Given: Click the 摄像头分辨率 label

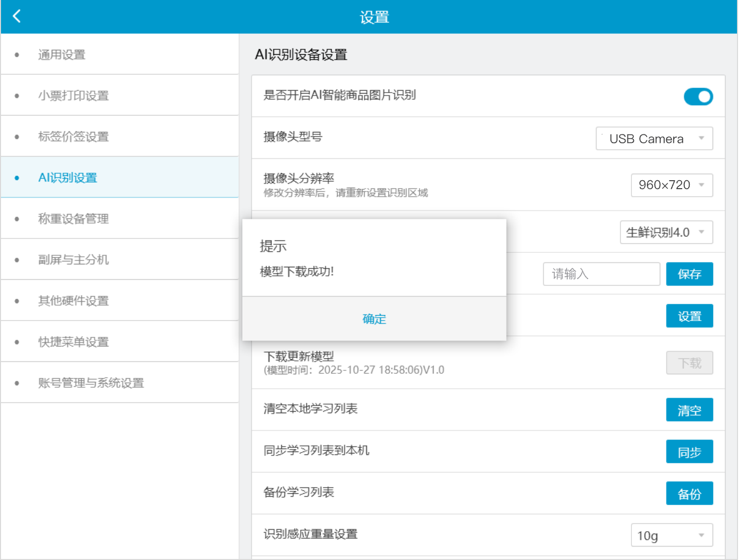Looking at the screenshot, I should pos(299,178).
